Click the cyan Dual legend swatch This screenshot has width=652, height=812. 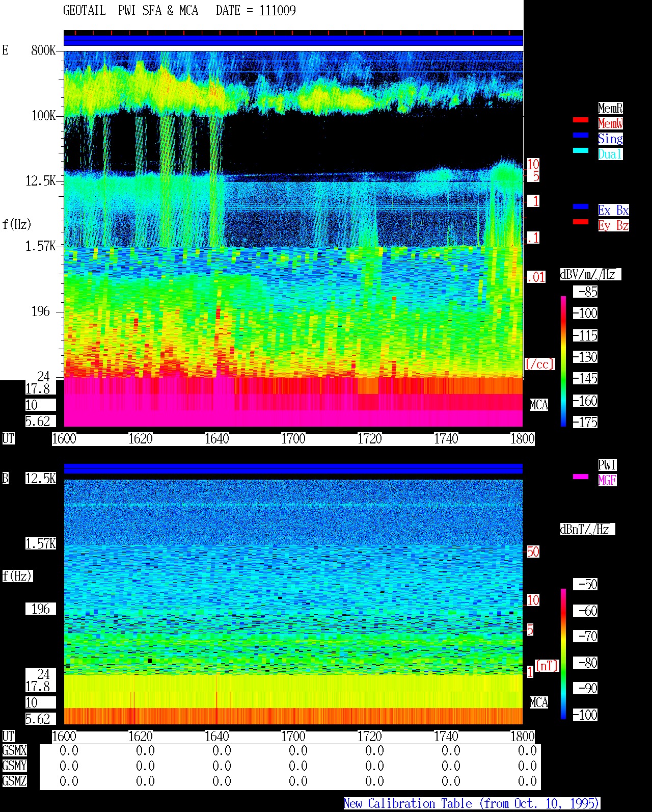tap(581, 150)
